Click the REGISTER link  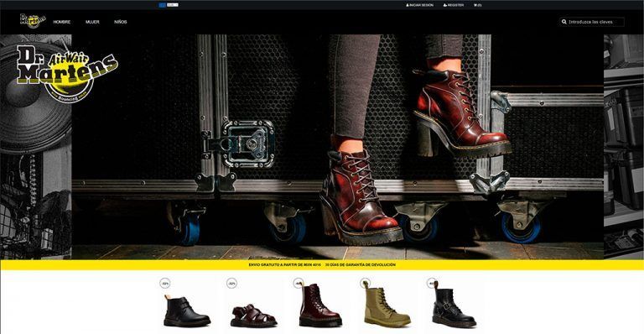pyautogui.click(x=454, y=5)
